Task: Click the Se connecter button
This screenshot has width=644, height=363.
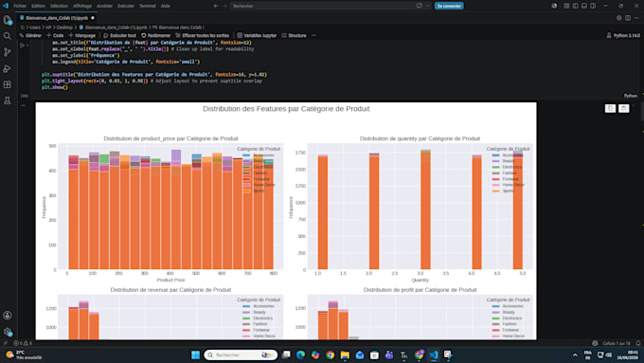Action: 449,6
